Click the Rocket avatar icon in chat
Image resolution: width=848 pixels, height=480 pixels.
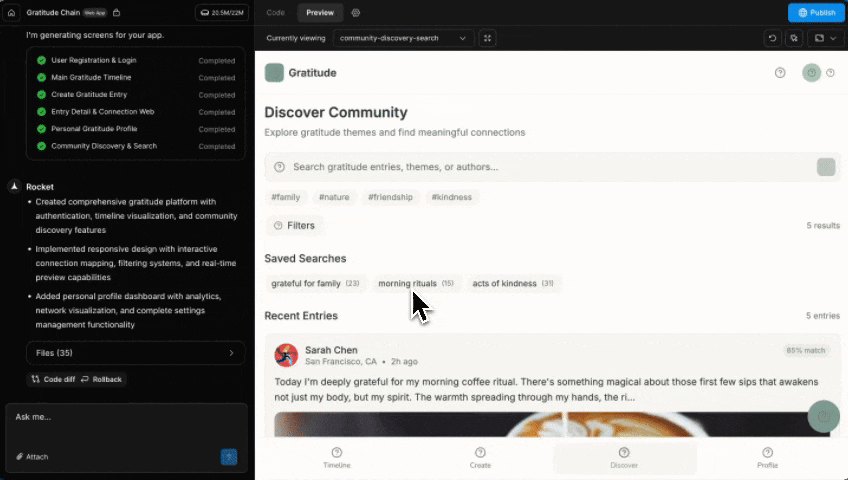click(15, 186)
